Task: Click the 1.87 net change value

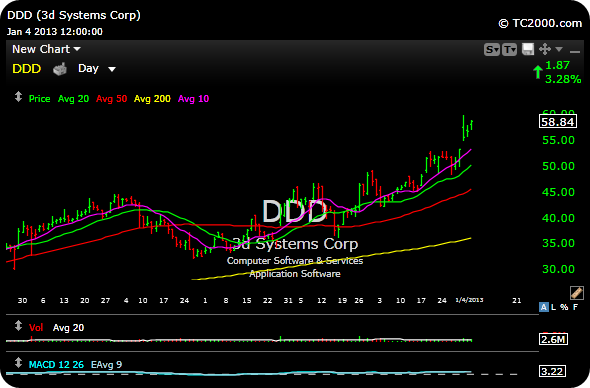Action: (x=557, y=65)
